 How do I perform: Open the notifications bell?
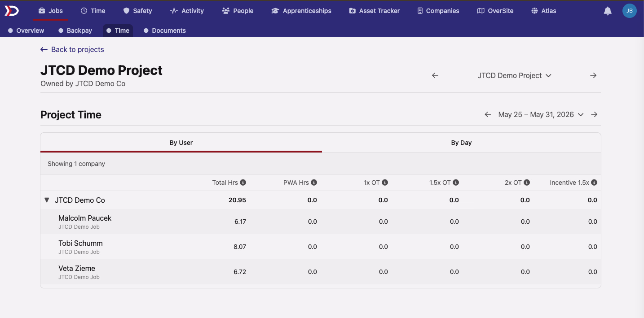pos(608,11)
